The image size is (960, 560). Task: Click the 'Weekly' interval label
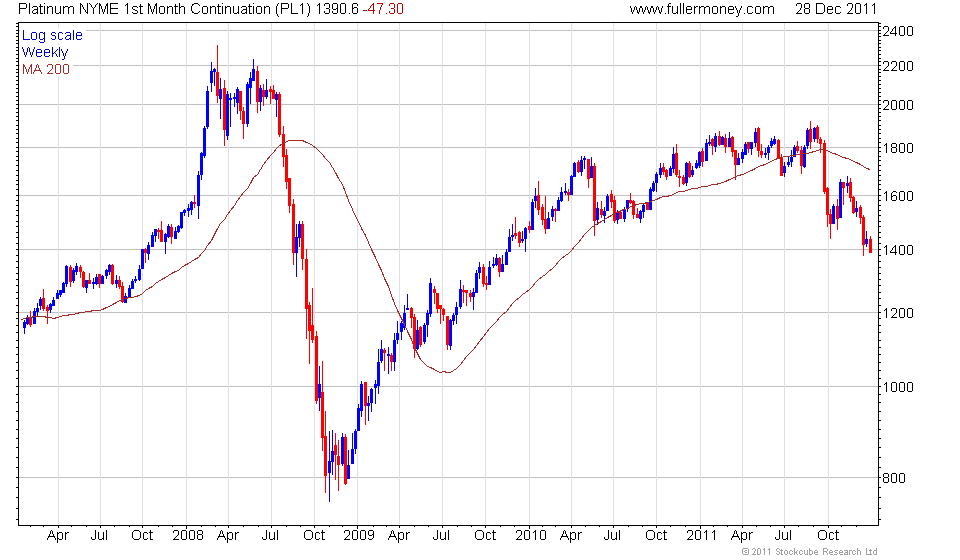pos(45,53)
